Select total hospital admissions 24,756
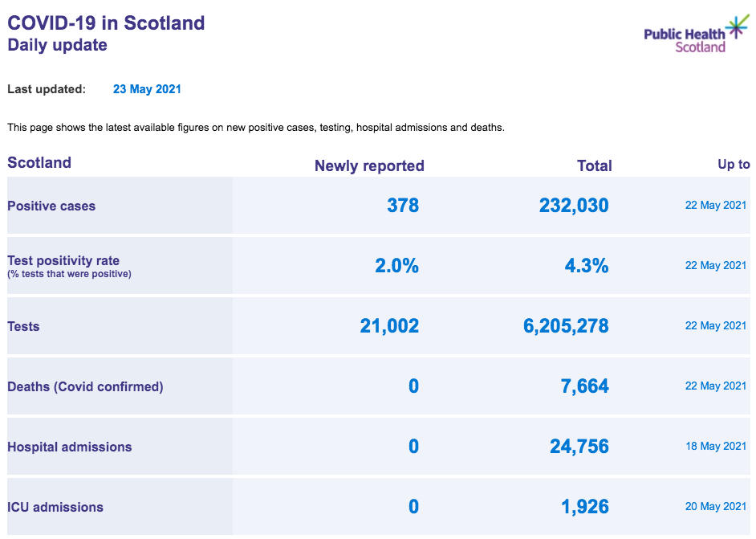This screenshot has height=539, width=756. click(579, 447)
